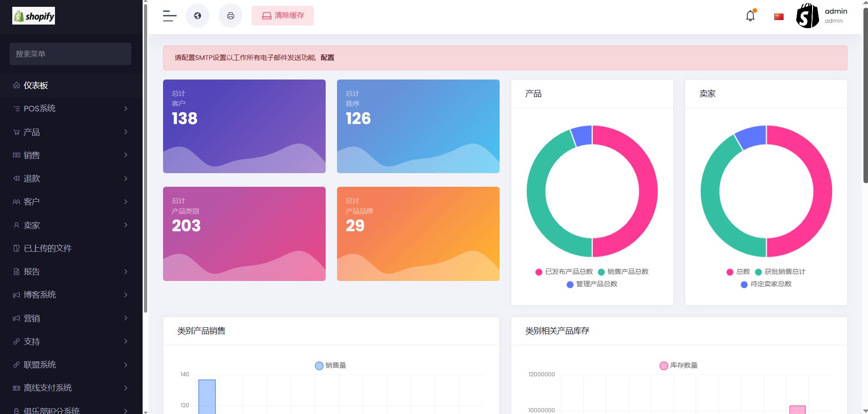This screenshot has width=868, height=414.
Task: Click the Shopify logo in sidebar
Action: (x=34, y=16)
